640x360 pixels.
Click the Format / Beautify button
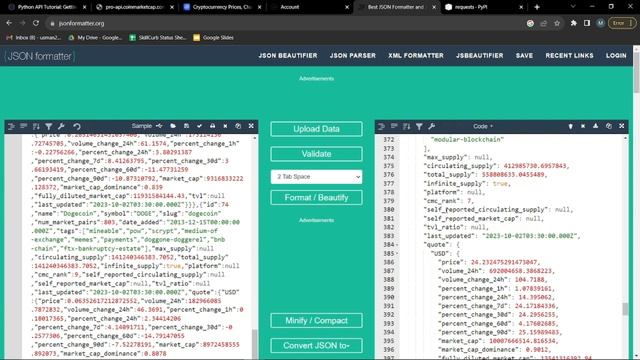pos(316,198)
